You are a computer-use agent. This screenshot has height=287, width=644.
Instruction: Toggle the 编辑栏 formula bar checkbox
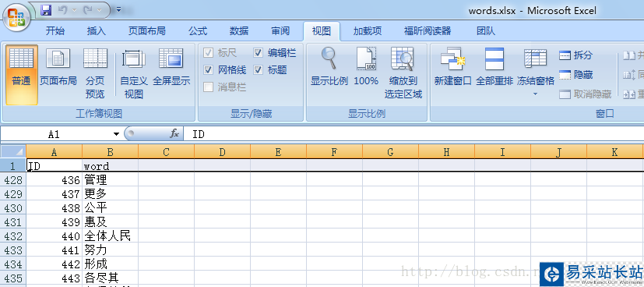pyautogui.click(x=258, y=52)
